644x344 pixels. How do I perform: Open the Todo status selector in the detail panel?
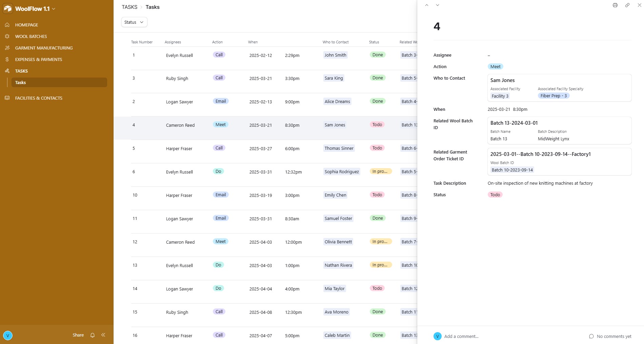click(x=495, y=195)
